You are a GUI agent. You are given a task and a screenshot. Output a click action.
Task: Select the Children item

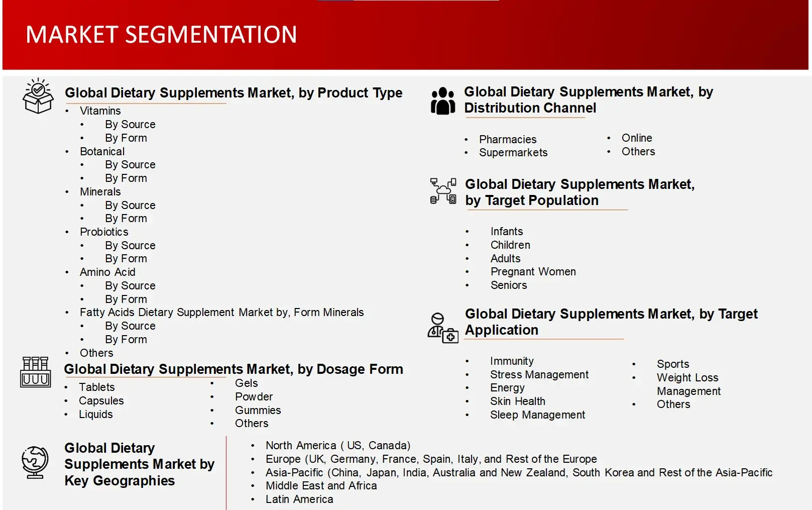[x=511, y=245]
